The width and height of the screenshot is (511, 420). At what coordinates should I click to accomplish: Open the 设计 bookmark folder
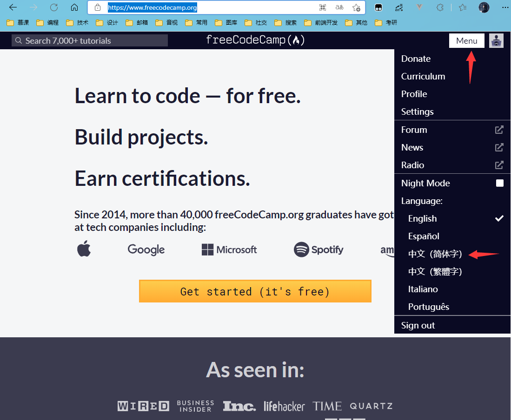(x=107, y=22)
